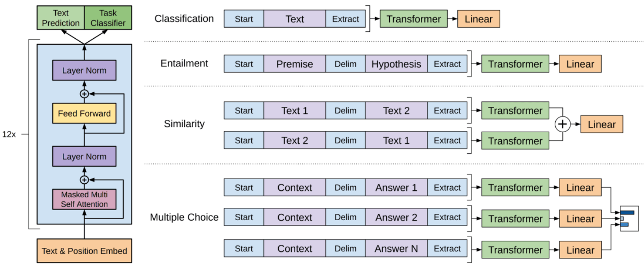Click the 12x repeat label
644x268 pixels.
tap(9, 134)
